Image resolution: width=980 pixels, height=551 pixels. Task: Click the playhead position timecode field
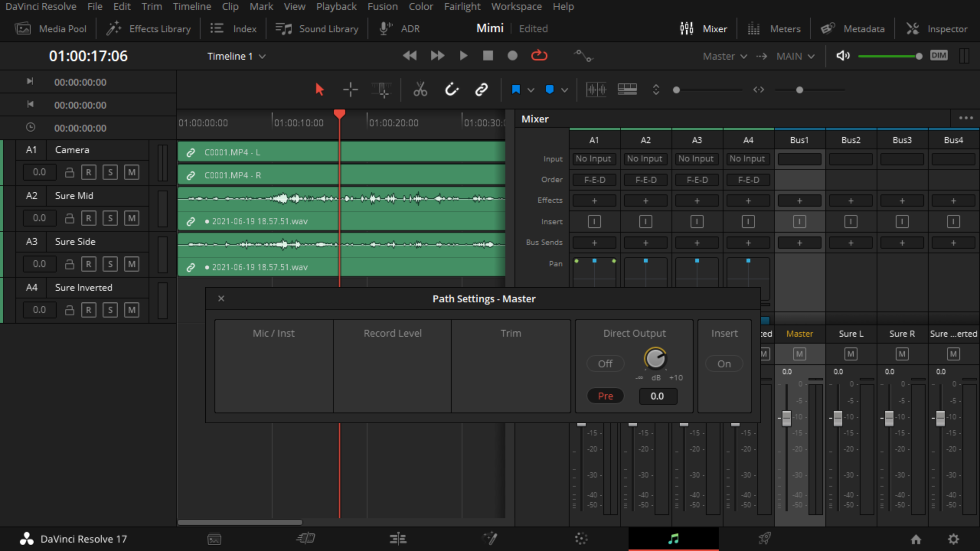[88, 56]
